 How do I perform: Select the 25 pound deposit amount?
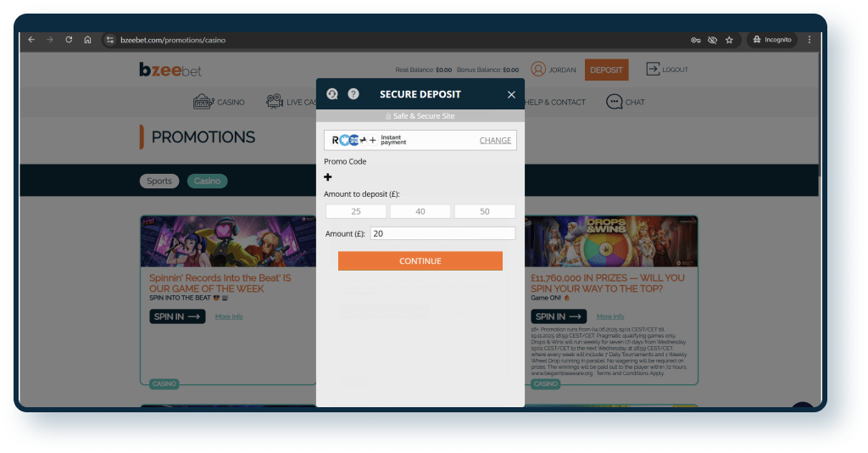356,211
